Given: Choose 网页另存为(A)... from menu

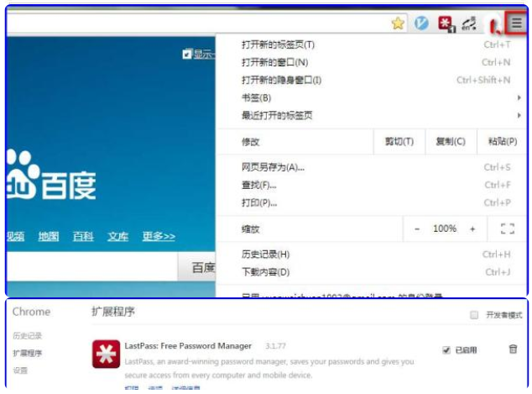Looking at the screenshot, I should pyautogui.click(x=373, y=167).
